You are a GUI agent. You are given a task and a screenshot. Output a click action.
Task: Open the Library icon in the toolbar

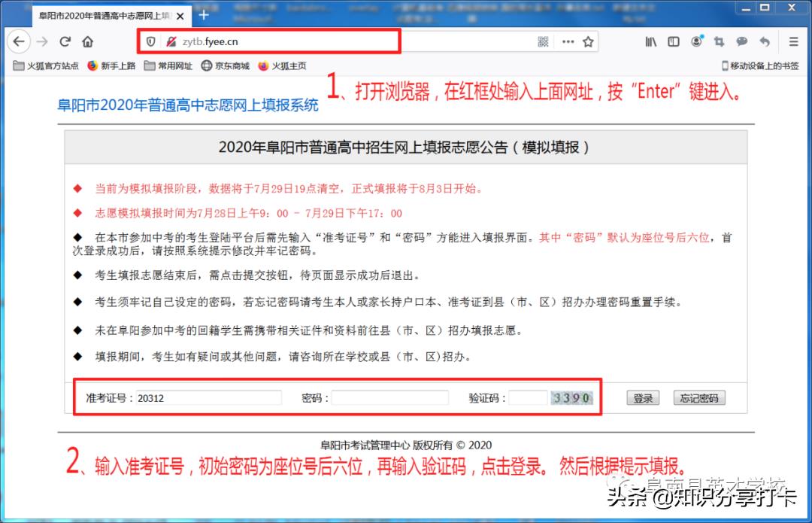(x=651, y=42)
